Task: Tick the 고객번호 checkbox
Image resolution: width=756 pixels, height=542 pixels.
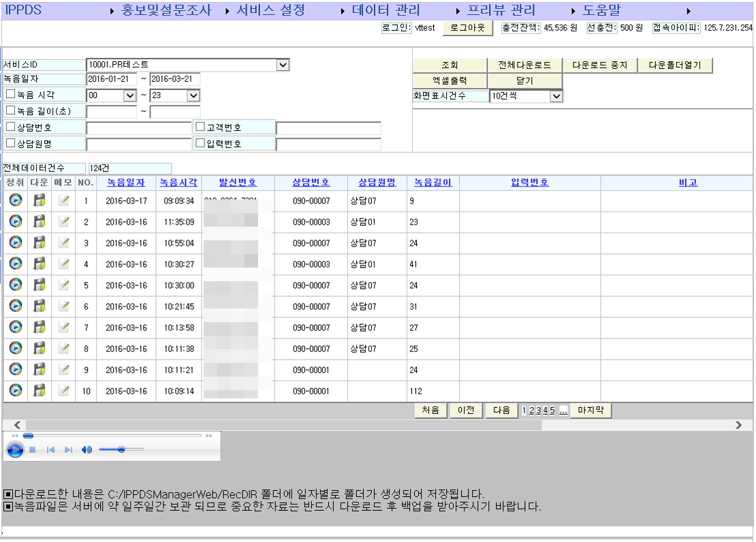Action: click(200, 127)
